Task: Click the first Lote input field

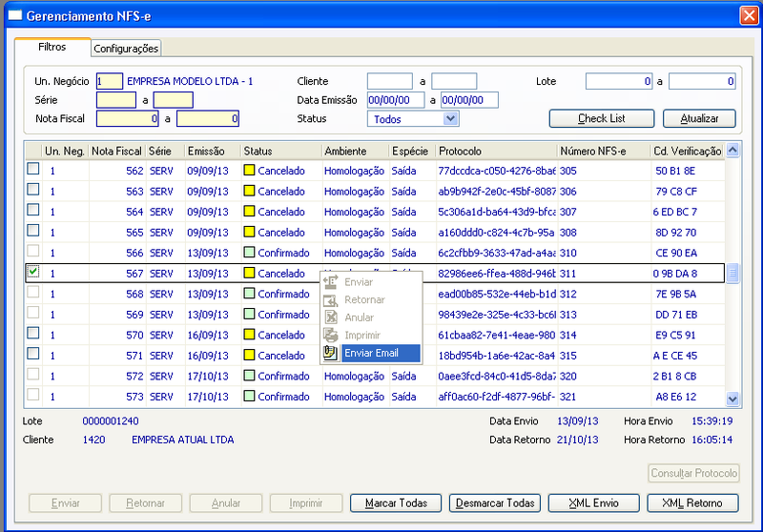Action: 619,81
